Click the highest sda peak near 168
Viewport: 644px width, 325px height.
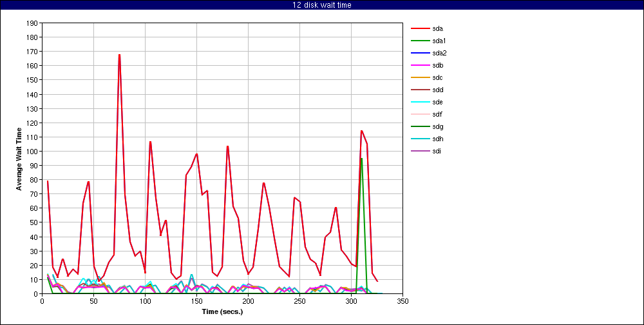119,55
